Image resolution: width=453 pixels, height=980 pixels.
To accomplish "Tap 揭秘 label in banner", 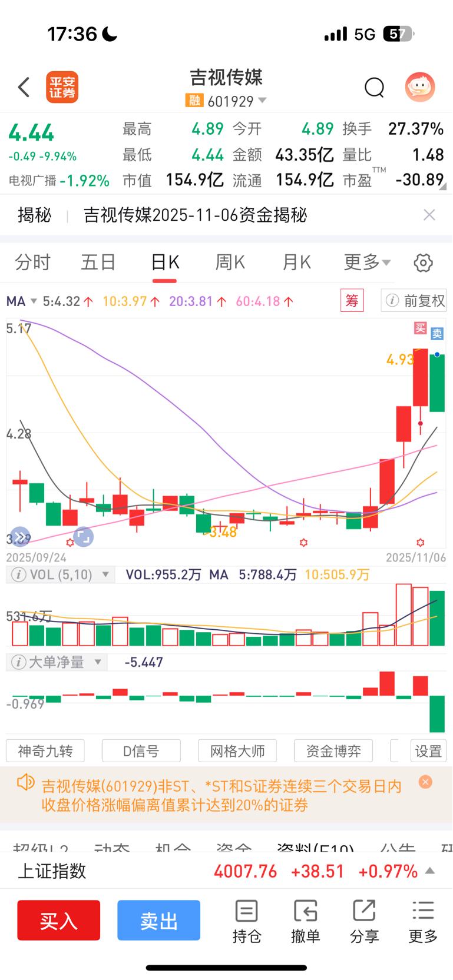I will click(x=35, y=215).
